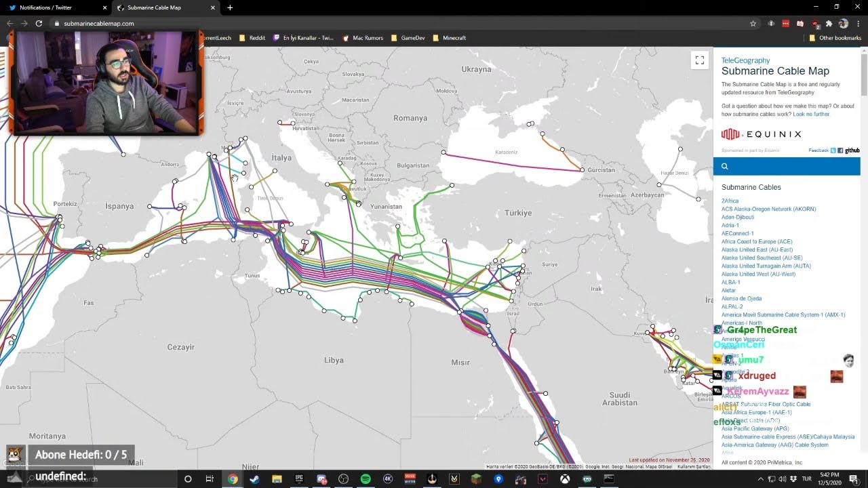Screen dimensions: 868x488
Task: Open Google Chrome in taskbar
Action: 233,479
